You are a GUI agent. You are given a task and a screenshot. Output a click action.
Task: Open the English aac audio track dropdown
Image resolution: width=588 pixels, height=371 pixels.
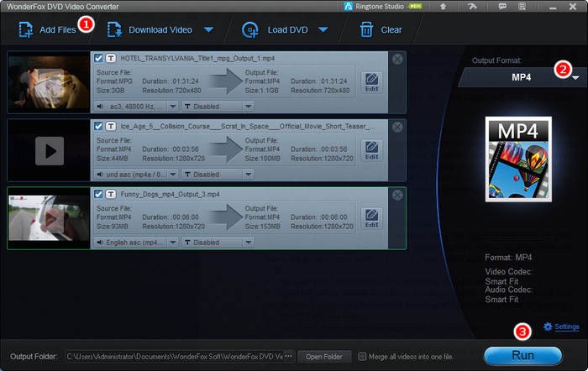pyautogui.click(x=172, y=242)
